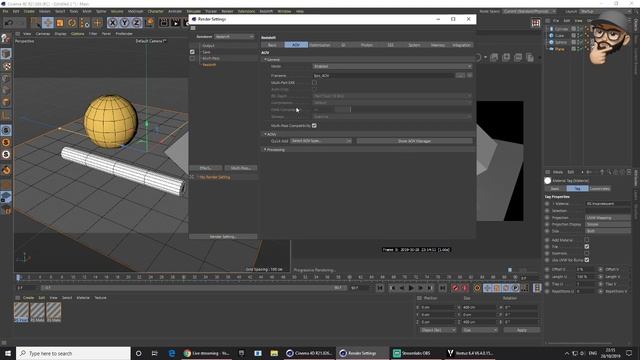640x360 pixels.
Task: Open Select AOV type Quick Add dropdown
Action: point(321,141)
